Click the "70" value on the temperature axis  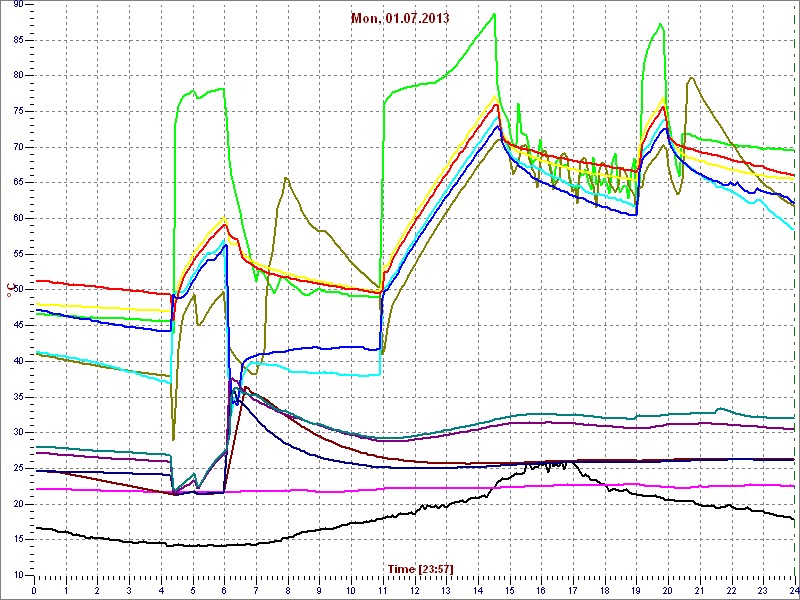(19, 147)
